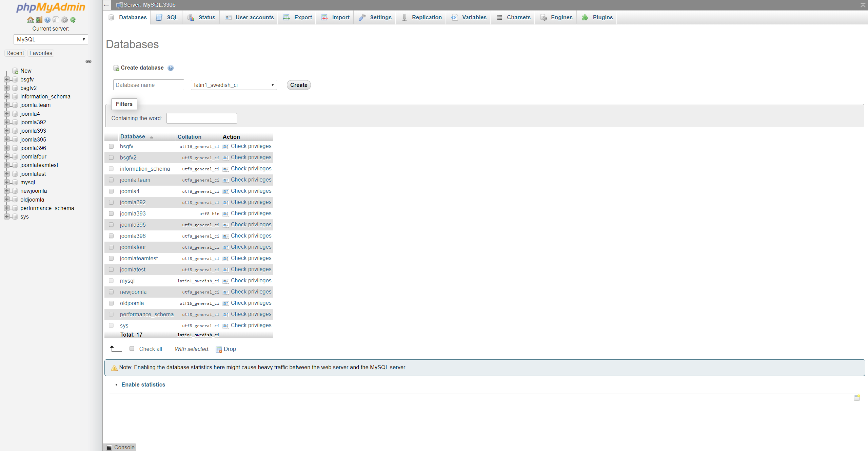Click the Log out door icon
This screenshot has width=868, height=451.
coord(39,20)
